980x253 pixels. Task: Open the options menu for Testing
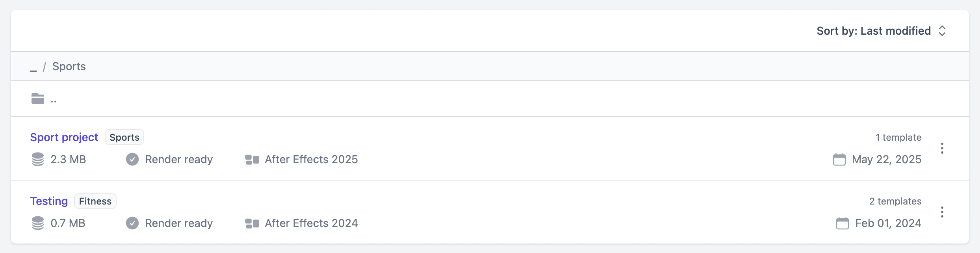(x=942, y=212)
